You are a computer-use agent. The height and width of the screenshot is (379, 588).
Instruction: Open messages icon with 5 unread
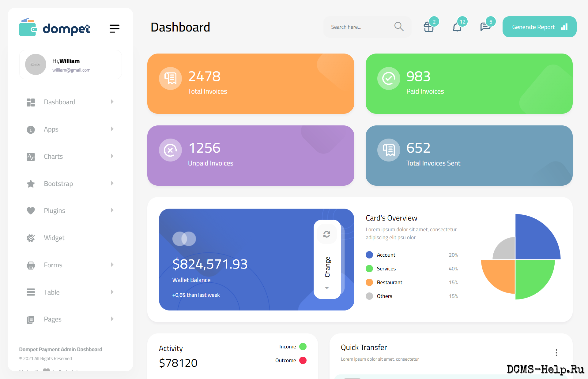485,27
